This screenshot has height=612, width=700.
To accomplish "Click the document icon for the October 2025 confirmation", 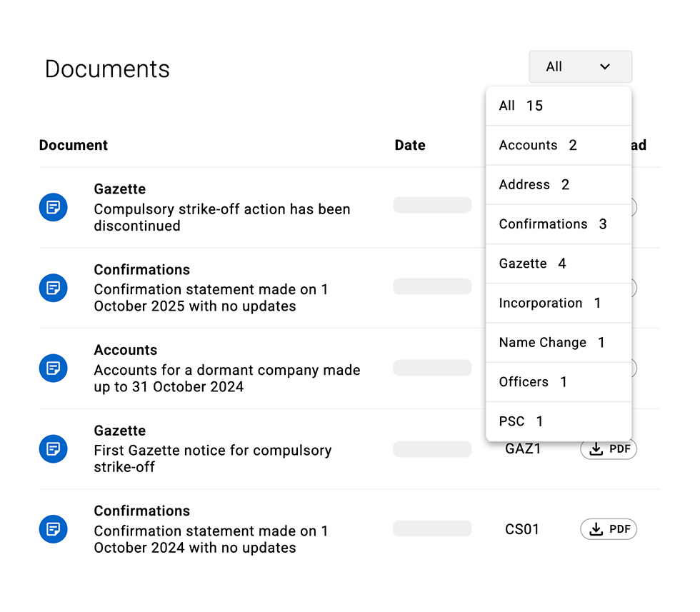I will pyautogui.click(x=53, y=288).
